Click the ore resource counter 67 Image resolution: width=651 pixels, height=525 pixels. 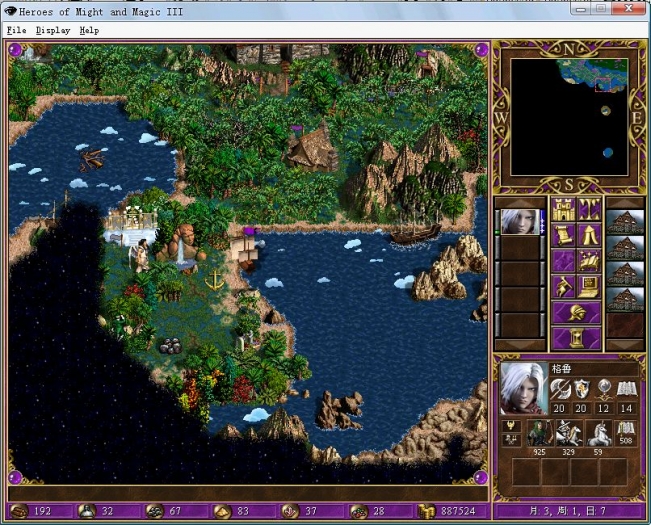[x=176, y=511]
